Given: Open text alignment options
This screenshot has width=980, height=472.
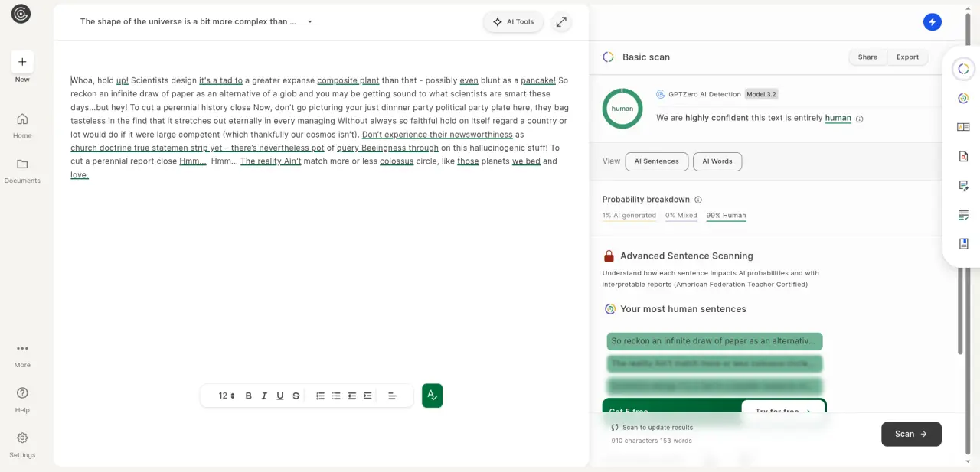Looking at the screenshot, I should pos(392,396).
